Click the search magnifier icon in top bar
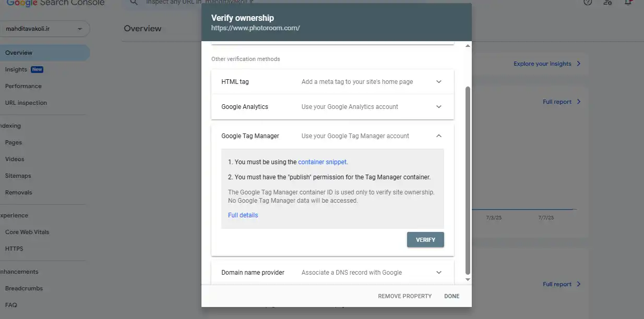This screenshot has width=644, height=319. pyautogui.click(x=134, y=3)
